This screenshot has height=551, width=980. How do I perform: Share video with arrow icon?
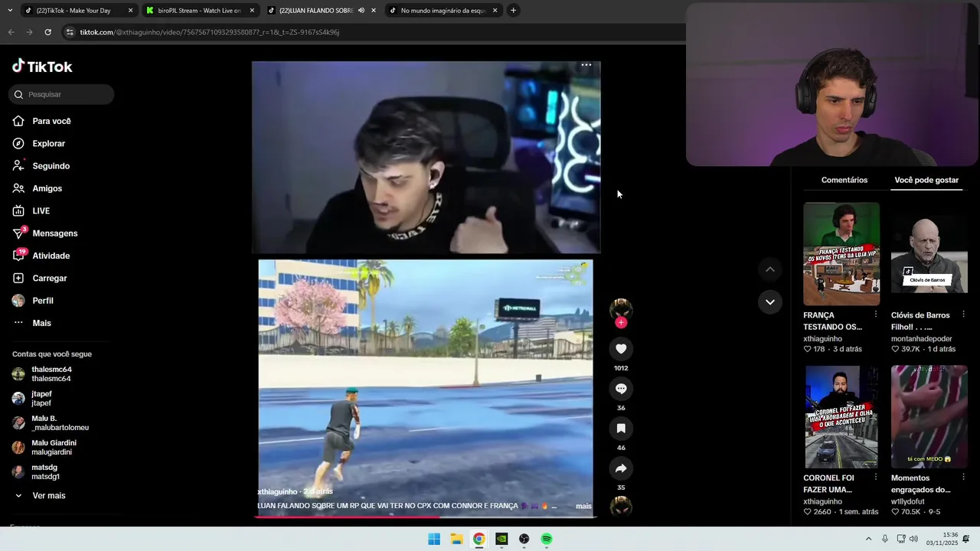(x=621, y=468)
